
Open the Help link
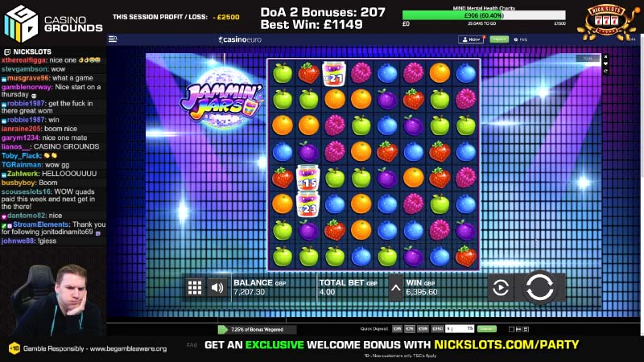point(520,39)
